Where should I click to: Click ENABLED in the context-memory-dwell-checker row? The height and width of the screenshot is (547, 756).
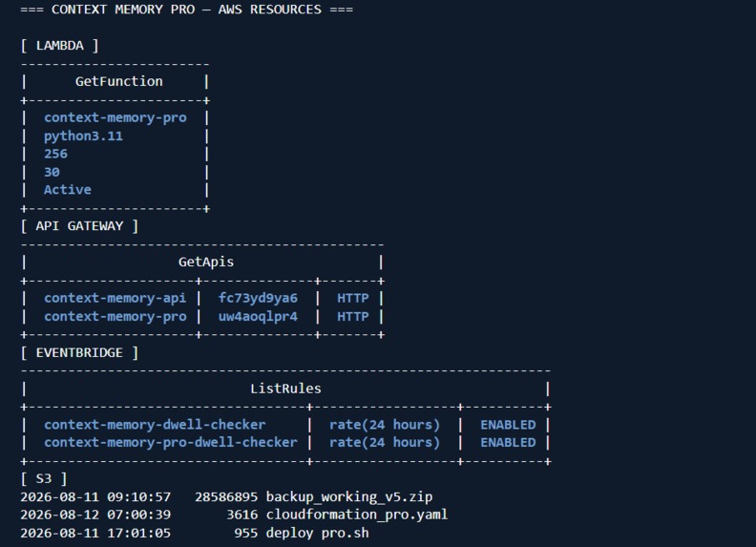[508, 425]
